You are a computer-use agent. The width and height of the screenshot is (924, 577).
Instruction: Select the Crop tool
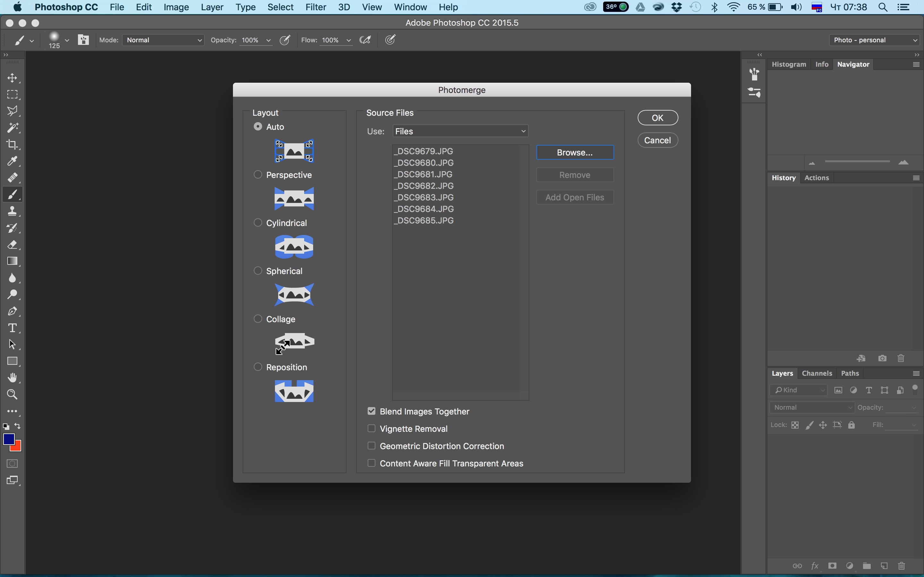(x=12, y=144)
